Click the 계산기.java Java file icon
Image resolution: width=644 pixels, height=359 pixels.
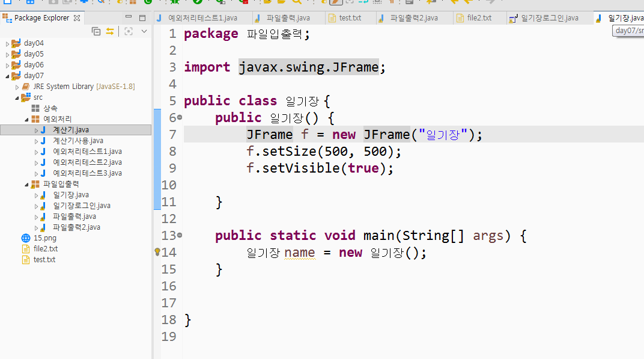pos(43,130)
